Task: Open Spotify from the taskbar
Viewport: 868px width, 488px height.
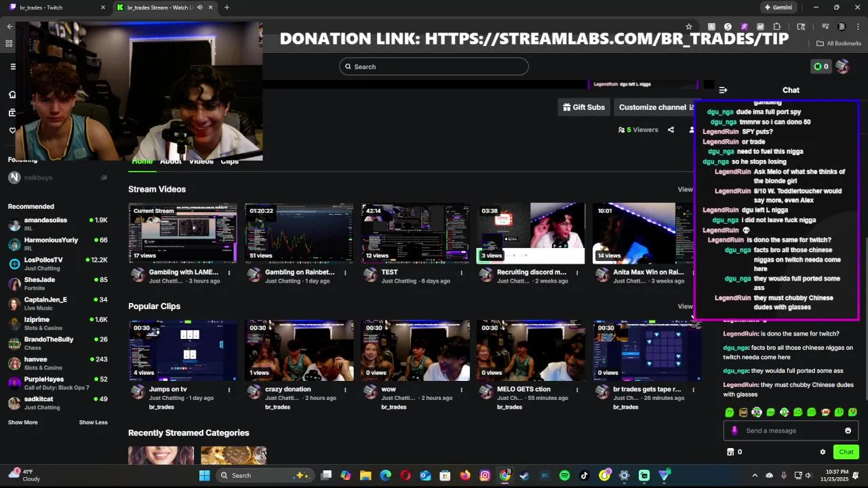Action: coord(564,476)
